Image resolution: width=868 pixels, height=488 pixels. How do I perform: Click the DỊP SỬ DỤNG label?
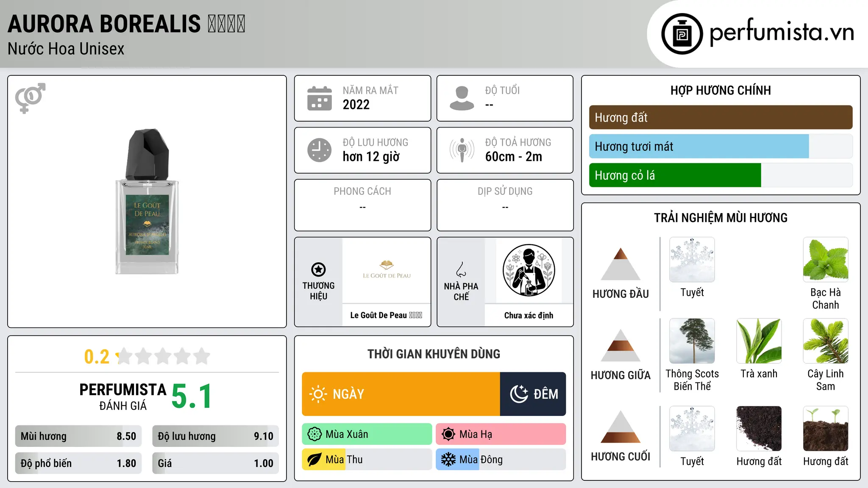(505, 191)
